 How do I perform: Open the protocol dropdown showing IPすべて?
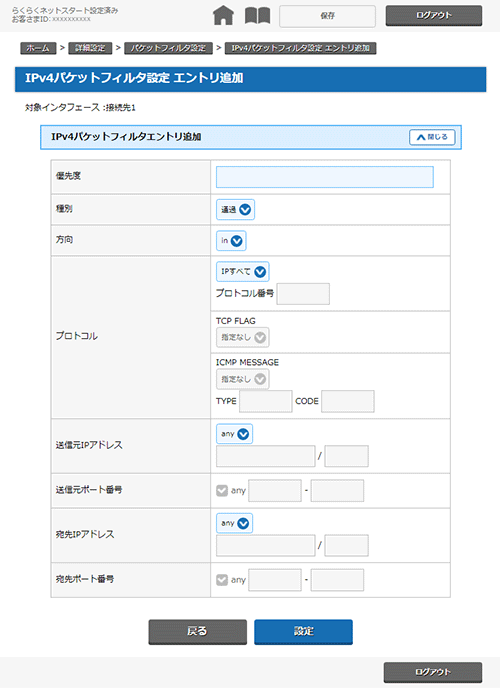coord(243,272)
